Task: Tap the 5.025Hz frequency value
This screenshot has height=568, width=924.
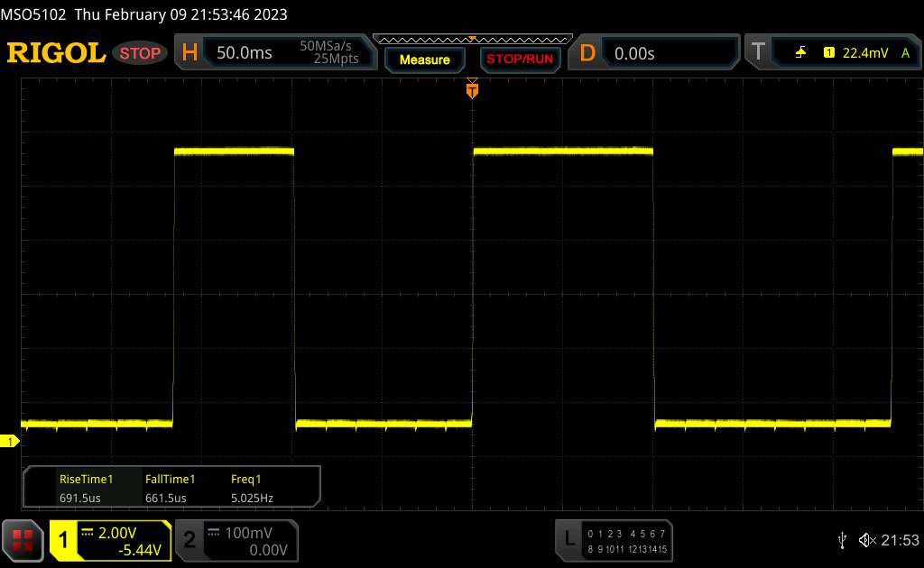Action: [x=252, y=498]
